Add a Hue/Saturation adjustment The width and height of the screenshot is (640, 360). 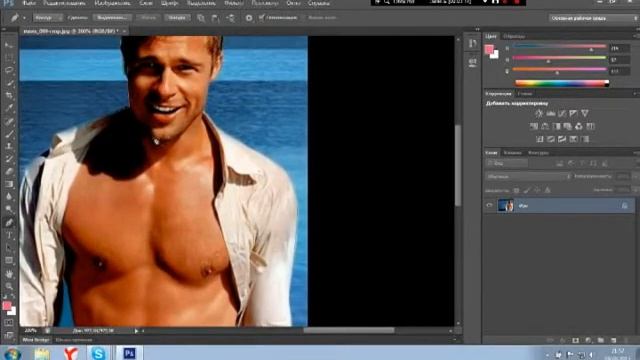[x=533, y=127]
